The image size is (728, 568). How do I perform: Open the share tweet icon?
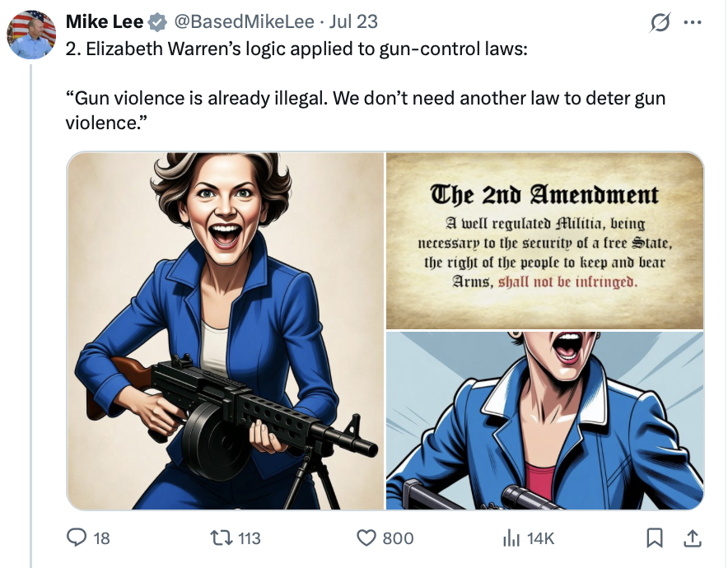[693, 538]
